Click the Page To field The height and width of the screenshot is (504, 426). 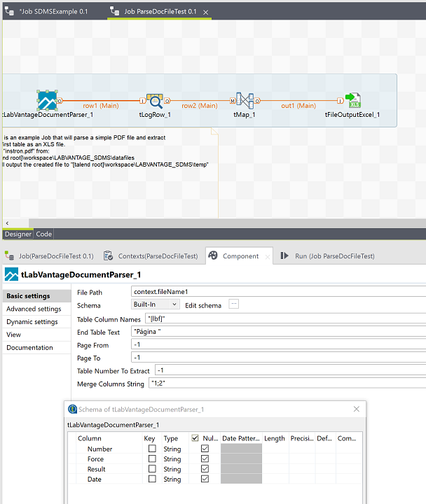tap(279, 357)
